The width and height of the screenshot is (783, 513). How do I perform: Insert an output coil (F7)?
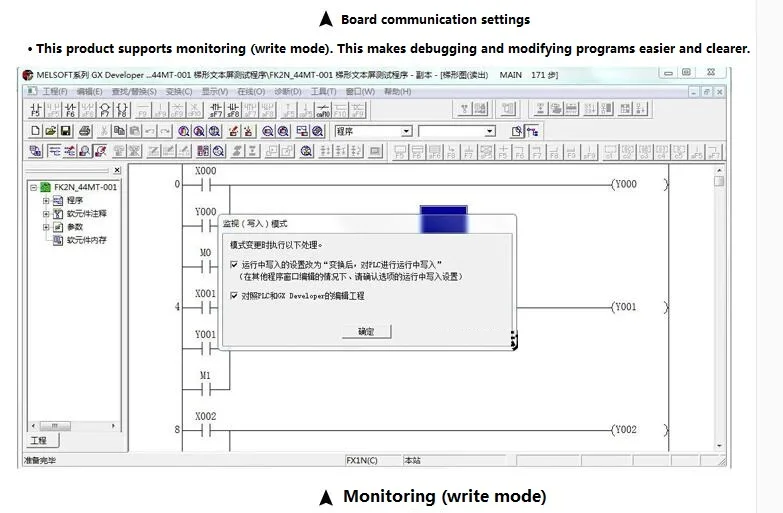105,110
